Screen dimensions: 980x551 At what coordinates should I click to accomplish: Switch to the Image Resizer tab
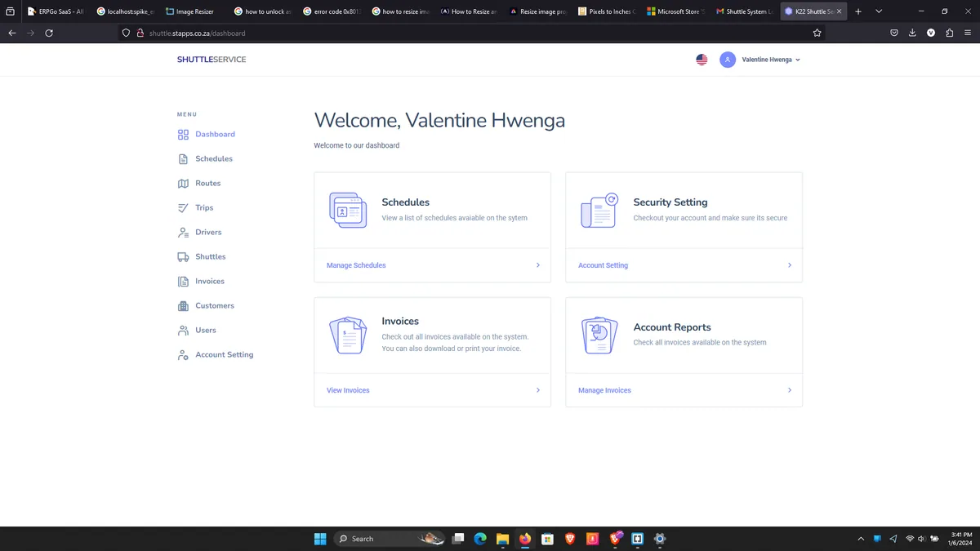(x=194, y=11)
